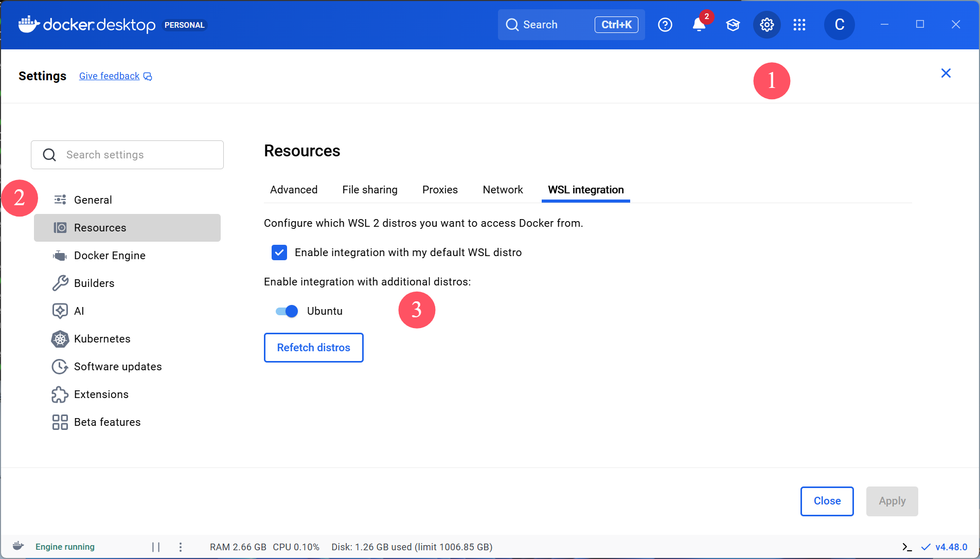Open the Network tab

pos(503,190)
